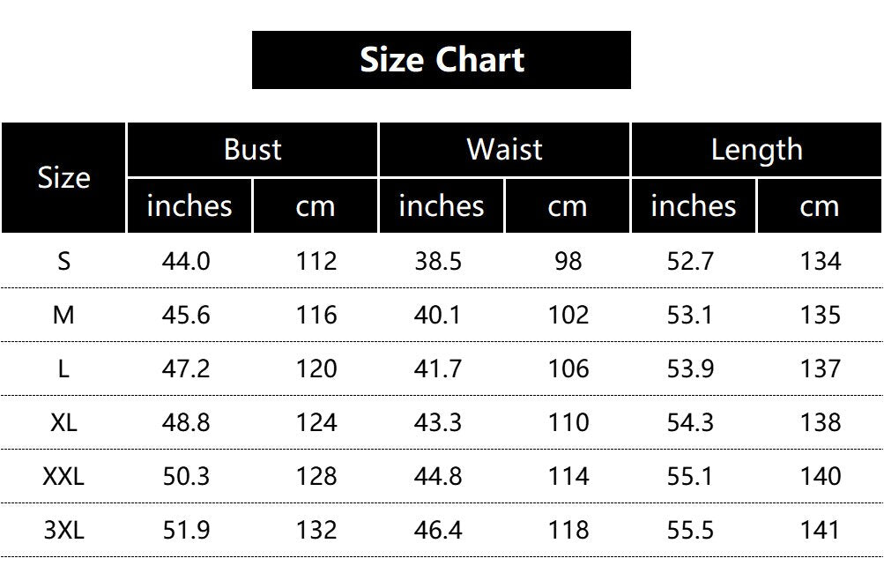Click the Size Chart title banner
Viewport: 884px width, 588px height.
tap(442, 60)
